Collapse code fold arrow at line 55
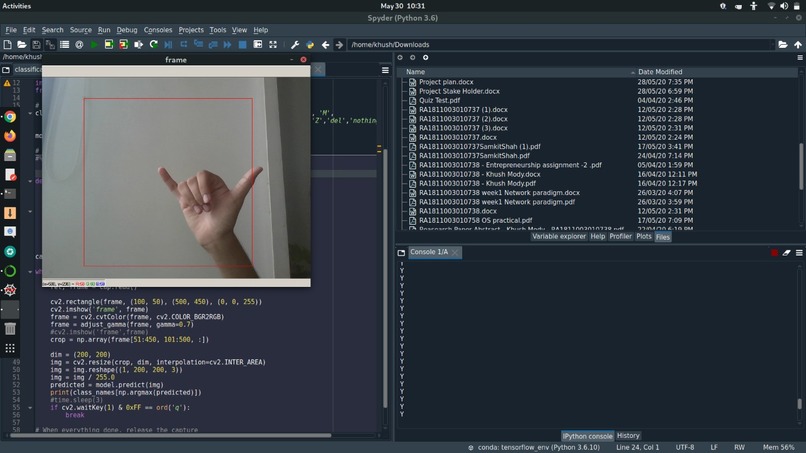Viewport: 806px width, 453px height. tap(30, 408)
